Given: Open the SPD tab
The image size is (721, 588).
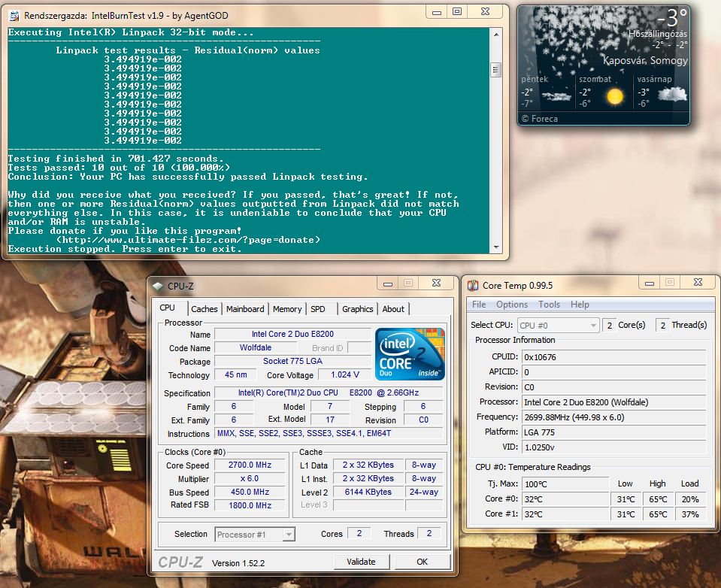Looking at the screenshot, I should coord(318,309).
